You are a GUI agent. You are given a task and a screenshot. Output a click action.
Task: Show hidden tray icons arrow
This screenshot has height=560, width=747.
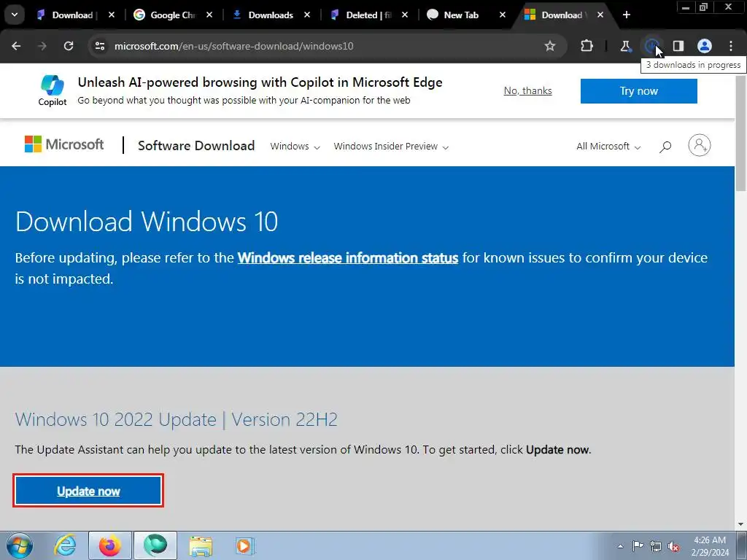[x=620, y=546]
